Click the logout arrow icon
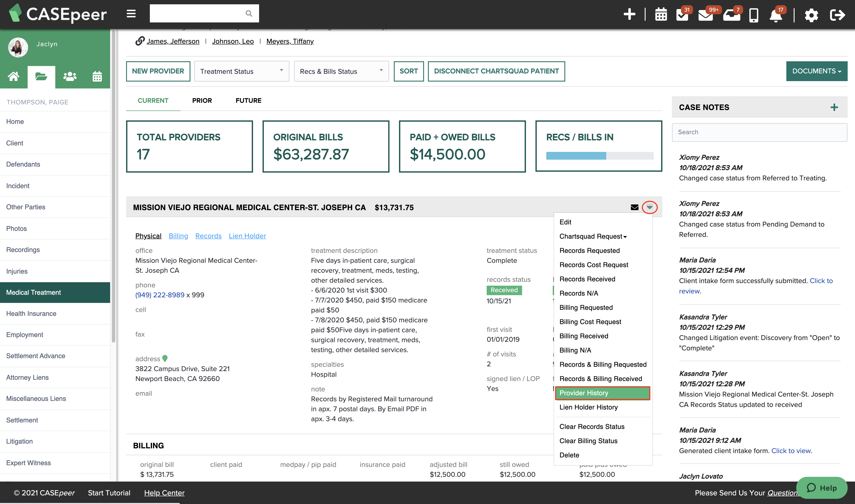855x504 pixels. [837, 15]
